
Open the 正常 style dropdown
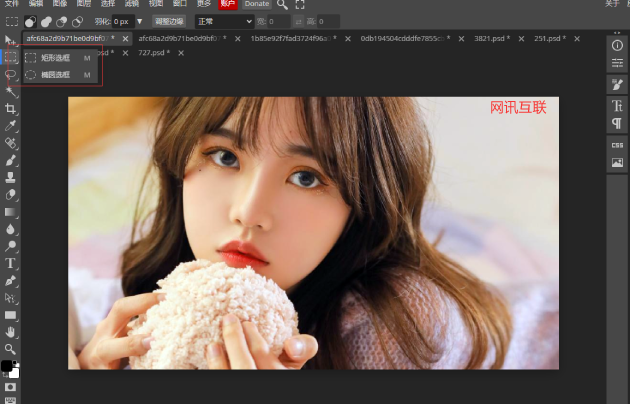pos(224,21)
